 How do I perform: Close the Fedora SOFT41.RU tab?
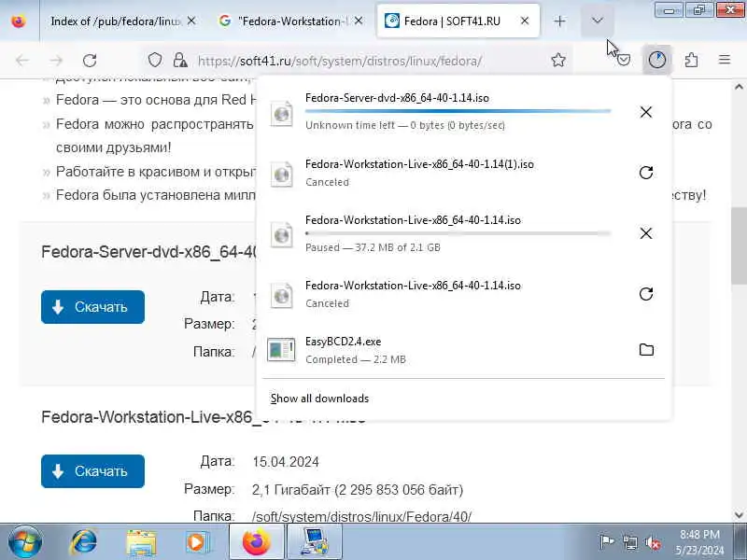point(525,21)
